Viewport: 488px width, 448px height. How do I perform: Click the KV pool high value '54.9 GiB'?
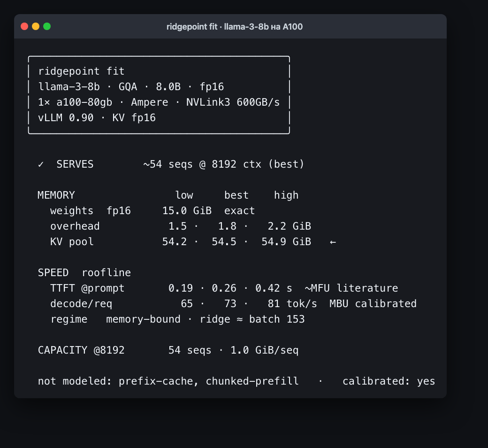pyautogui.click(x=286, y=242)
